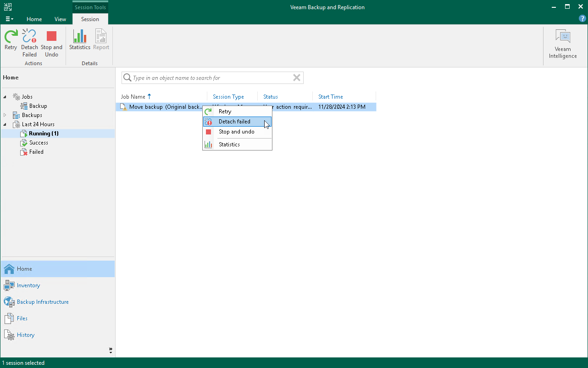Select the Home navigation button
Screen dimensions: 588x368
pos(57,269)
